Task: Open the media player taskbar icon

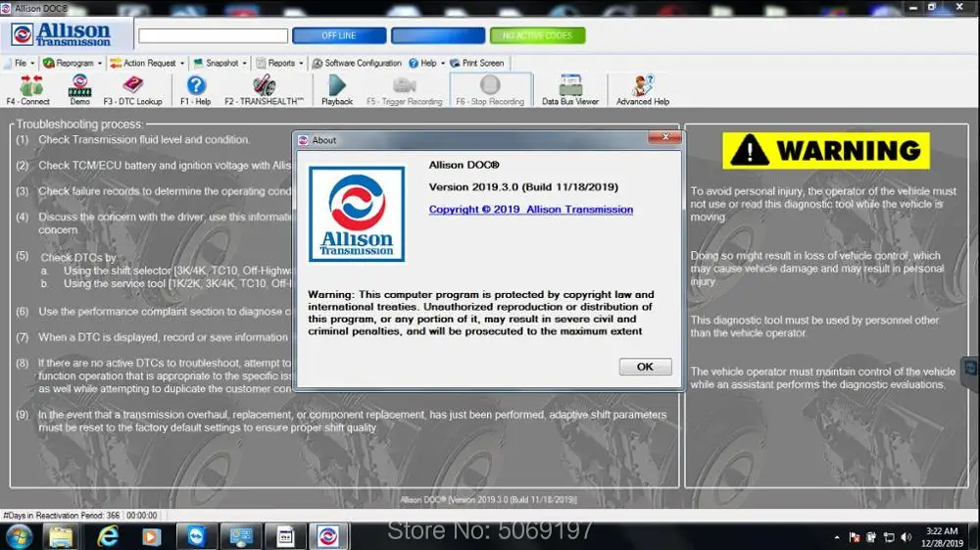Action: pyautogui.click(x=151, y=536)
